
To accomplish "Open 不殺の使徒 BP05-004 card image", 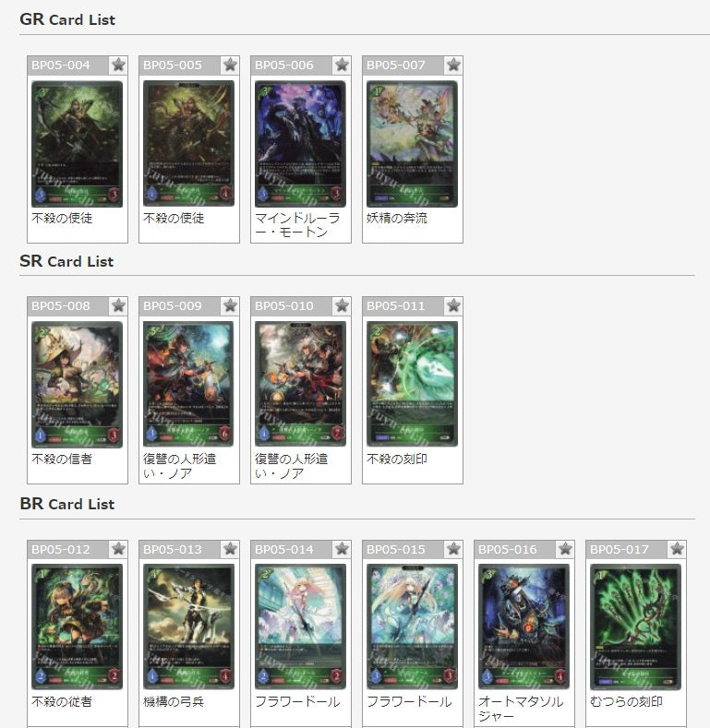I will pos(78,144).
